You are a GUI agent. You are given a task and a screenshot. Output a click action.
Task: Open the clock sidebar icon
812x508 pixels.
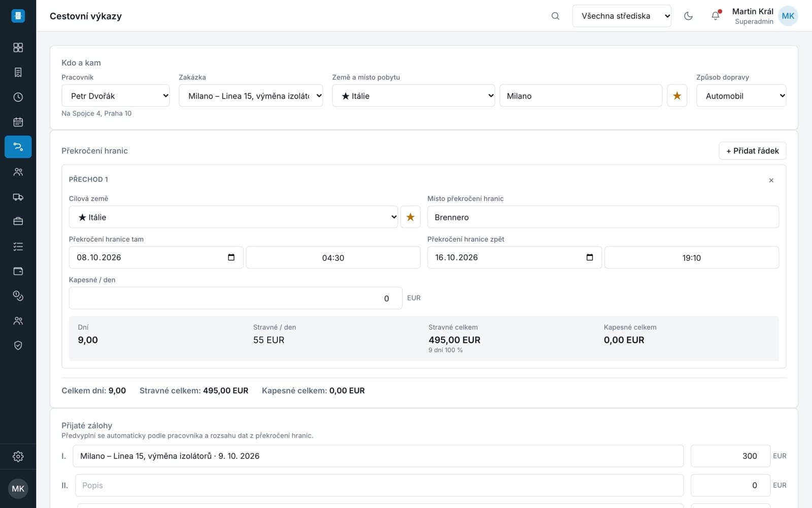pos(18,97)
